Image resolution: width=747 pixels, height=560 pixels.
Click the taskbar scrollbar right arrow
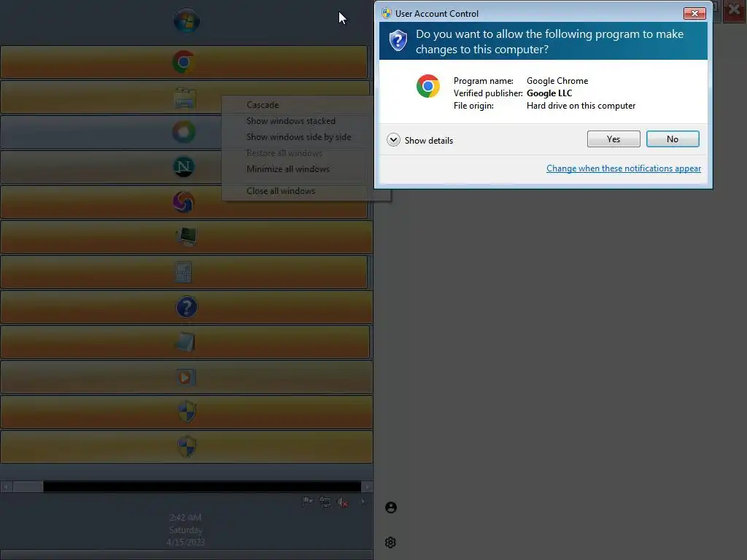coord(367,486)
